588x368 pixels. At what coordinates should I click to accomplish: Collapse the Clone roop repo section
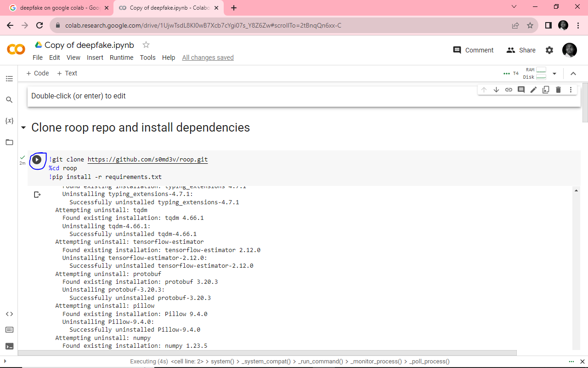click(23, 128)
